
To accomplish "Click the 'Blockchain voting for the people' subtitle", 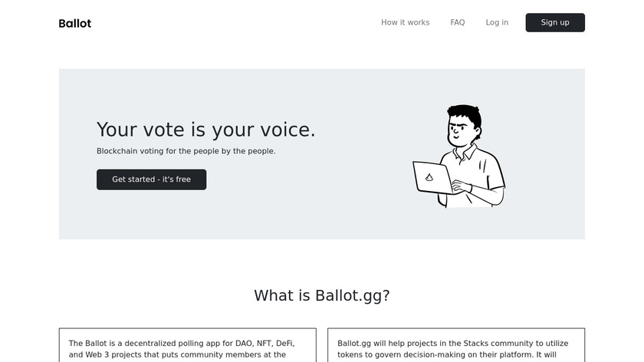I will [186, 151].
